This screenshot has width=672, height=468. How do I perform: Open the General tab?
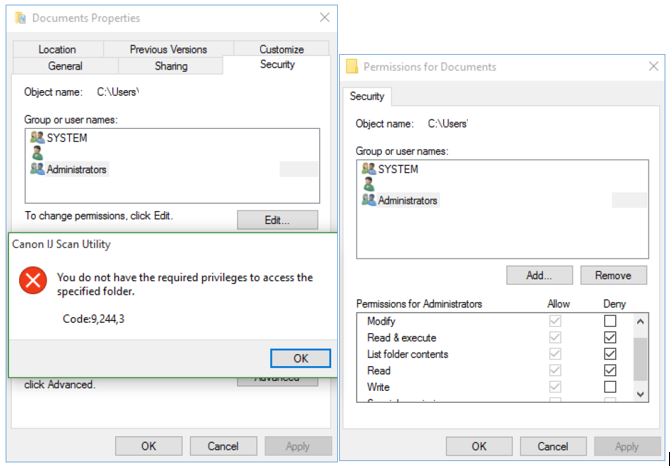coord(65,66)
